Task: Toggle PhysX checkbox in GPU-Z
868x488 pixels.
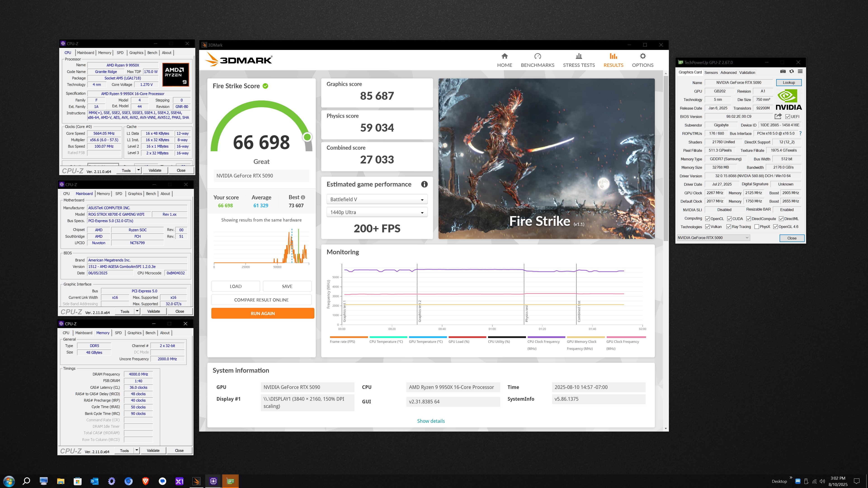Action: 757,227
